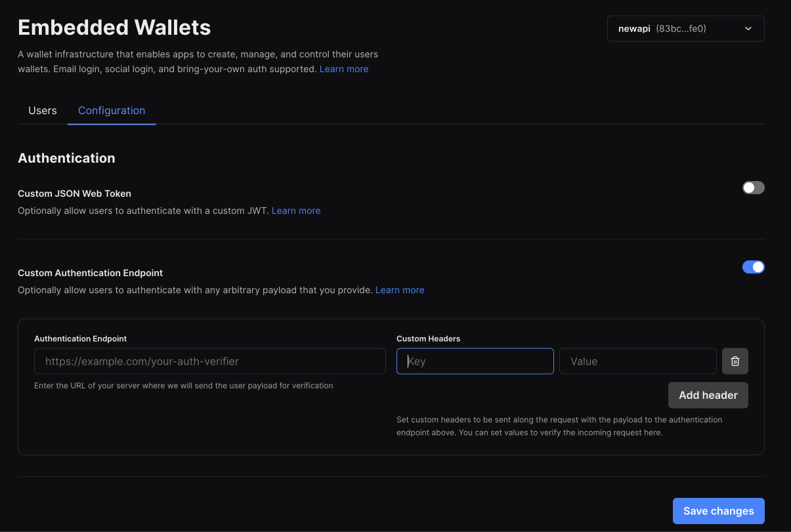
Task: Click the example.com auth-verifier placeholder field
Action: 209,361
